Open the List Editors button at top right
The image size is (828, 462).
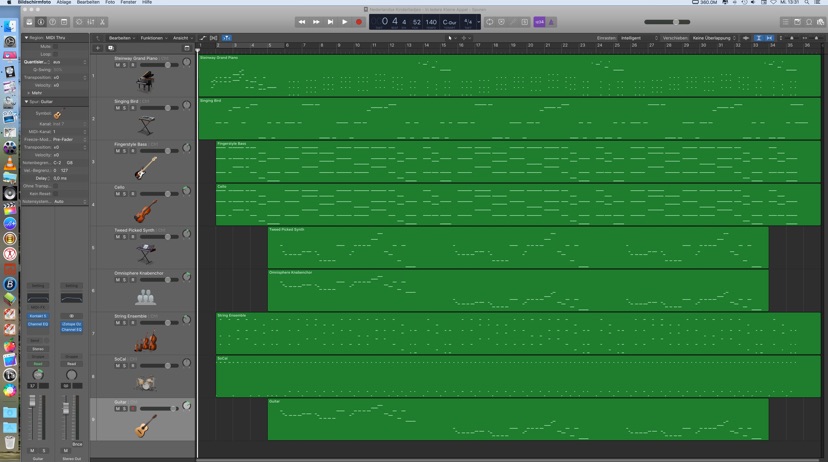pyautogui.click(x=785, y=22)
